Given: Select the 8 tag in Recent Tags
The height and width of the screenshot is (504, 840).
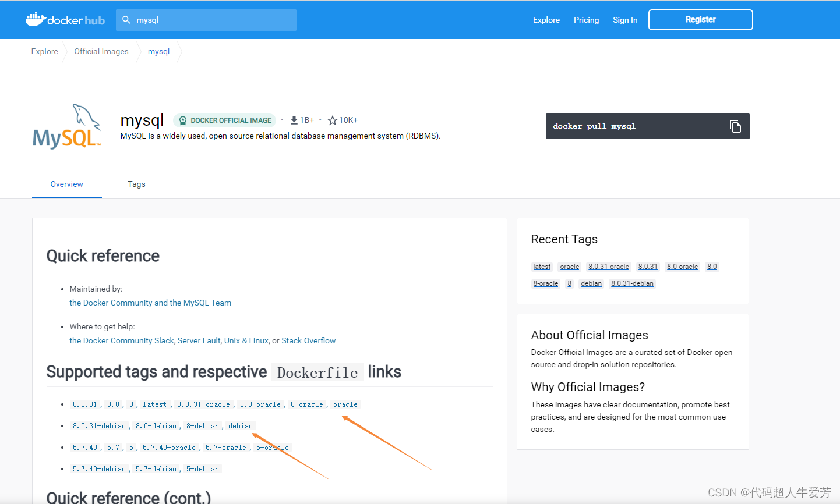Looking at the screenshot, I should tap(569, 283).
